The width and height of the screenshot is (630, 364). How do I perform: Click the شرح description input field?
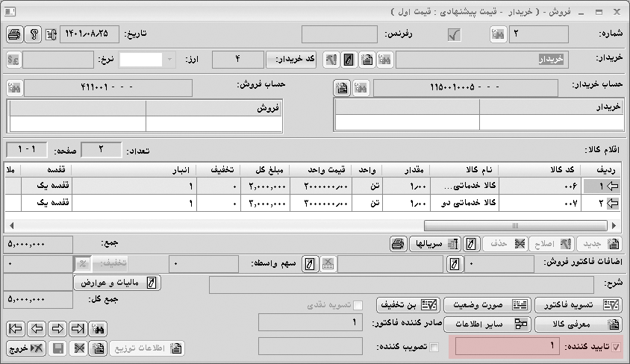tap(401, 283)
